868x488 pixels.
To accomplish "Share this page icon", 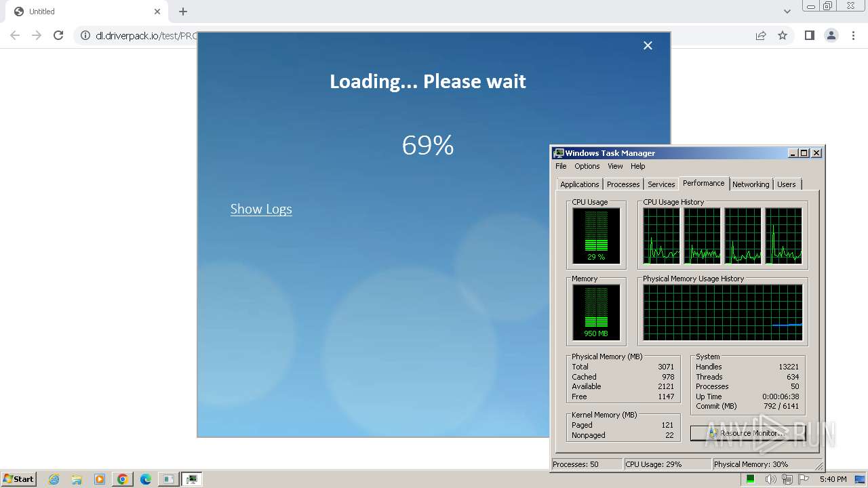I will pos(761,35).
